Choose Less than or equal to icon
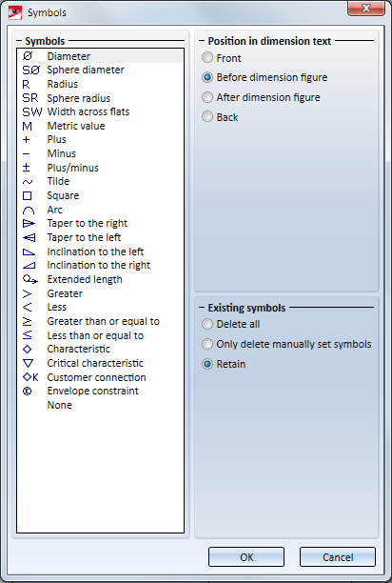This screenshot has height=583, width=392. (x=27, y=335)
